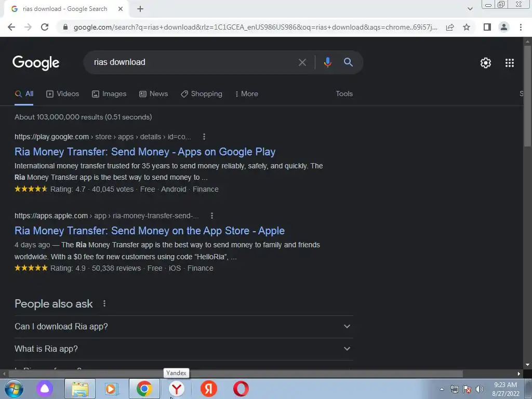Screen dimensions: 532x399
Task: Start voice search with microphone
Action: 327,62
